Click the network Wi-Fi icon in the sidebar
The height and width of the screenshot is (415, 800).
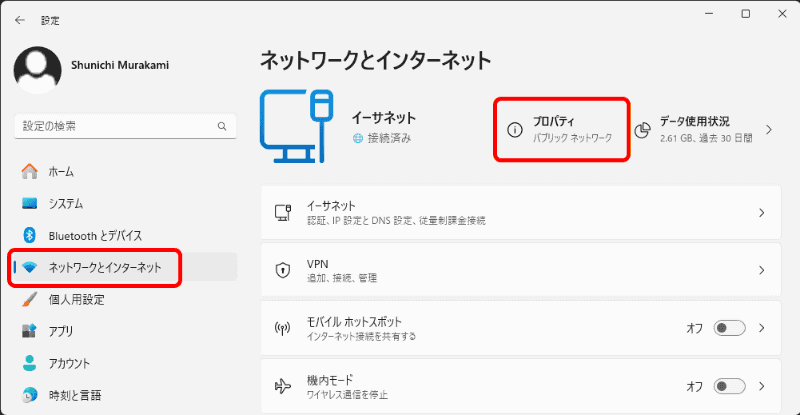[x=30, y=267]
